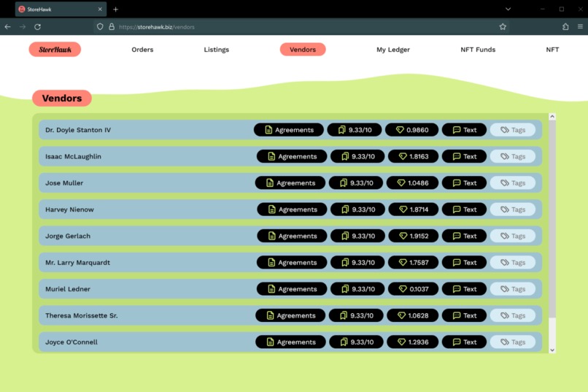Click the 1.2936 diamond value pill
The height and width of the screenshot is (392, 588).
click(x=412, y=342)
